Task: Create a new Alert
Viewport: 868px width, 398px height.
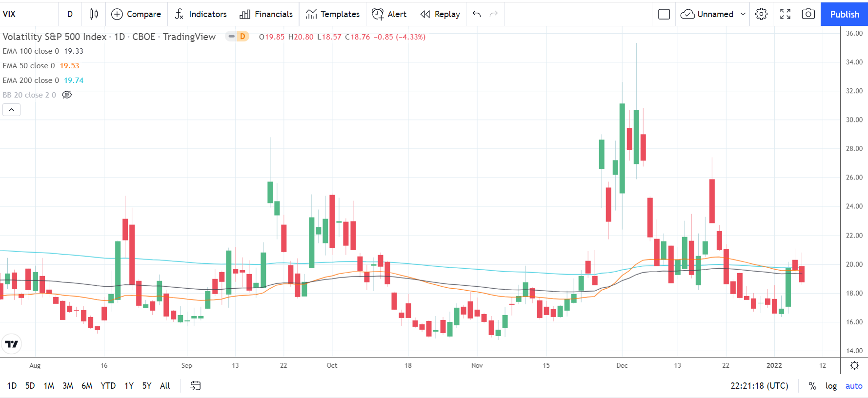Action: point(389,14)
